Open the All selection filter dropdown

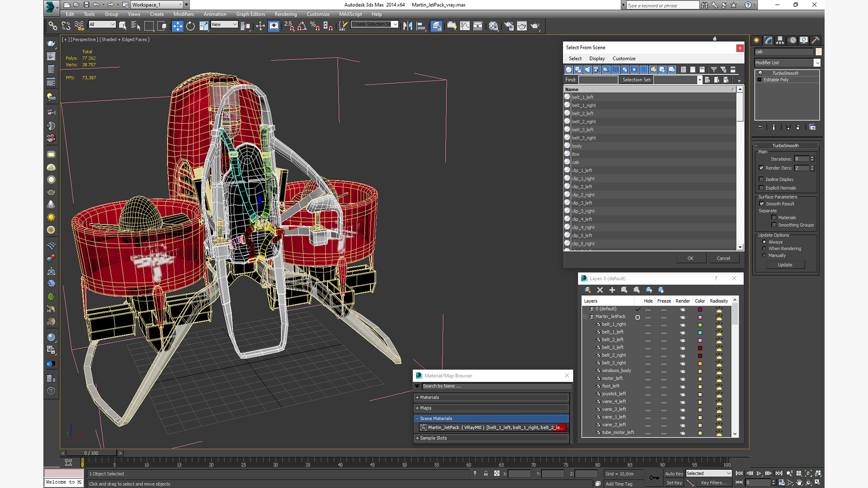113,24
